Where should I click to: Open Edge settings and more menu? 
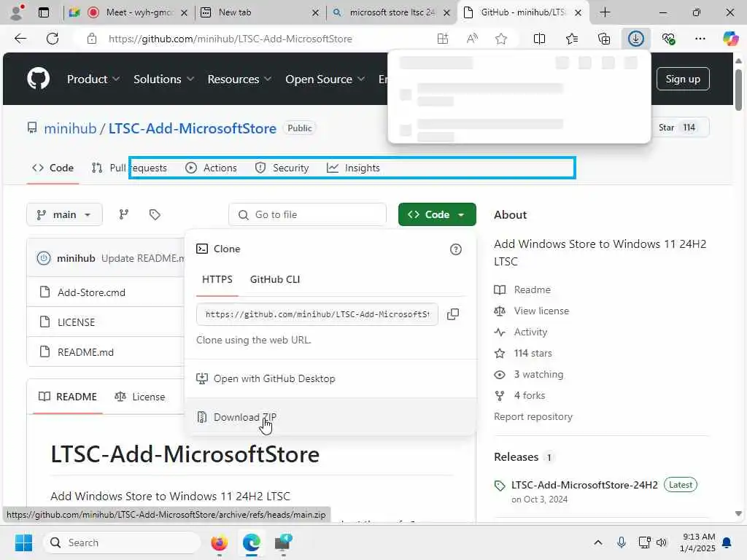pyautogui.click(x=700, y=39)
